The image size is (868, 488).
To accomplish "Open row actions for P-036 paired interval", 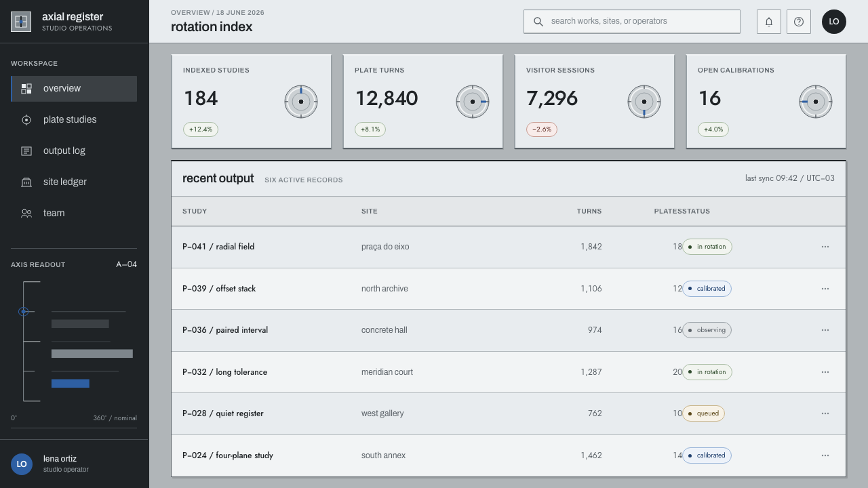I will point(825,330).
